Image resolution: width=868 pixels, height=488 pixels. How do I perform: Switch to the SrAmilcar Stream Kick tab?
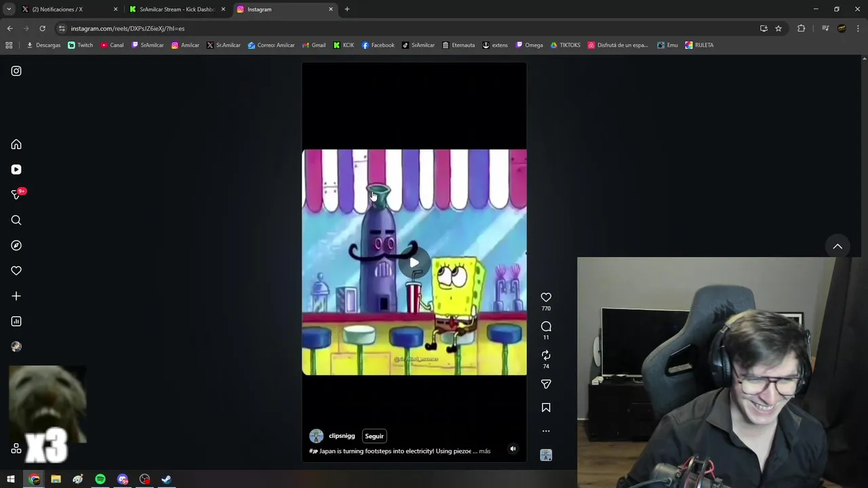[x=176, y=9]
